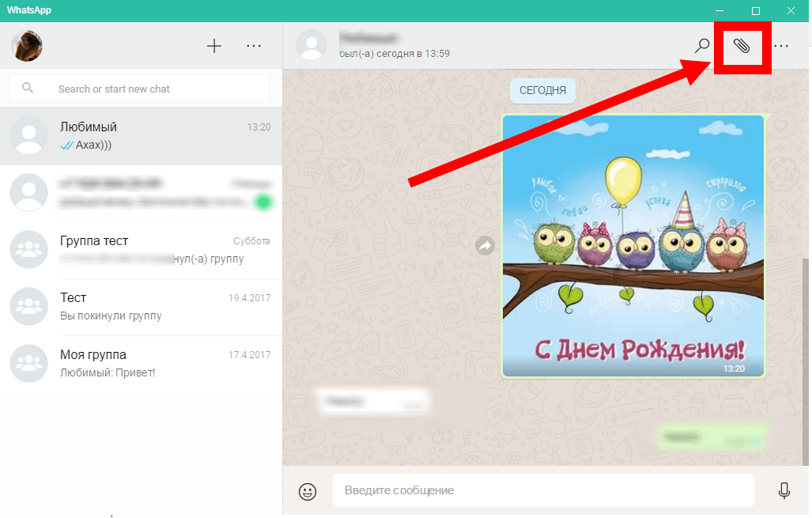Click the Введите сообщение message field
812x518 pixels.
(x=543, y=490)
